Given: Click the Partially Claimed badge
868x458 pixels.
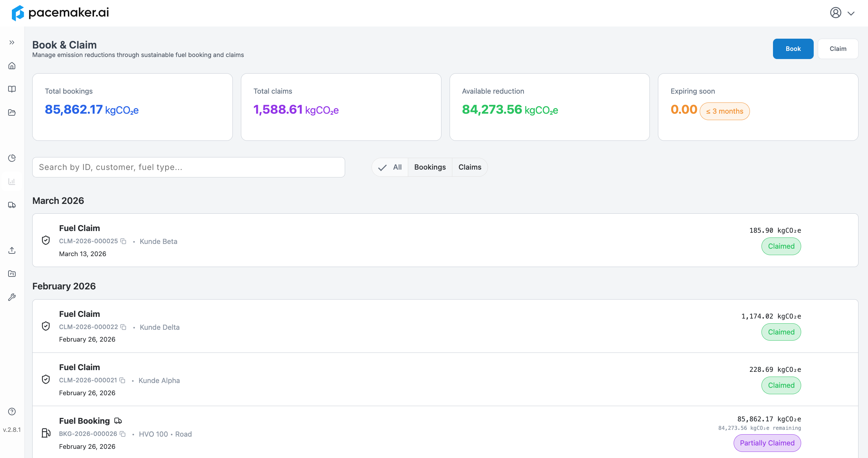Looking at the screenshot, I should (x=767, y=443).
